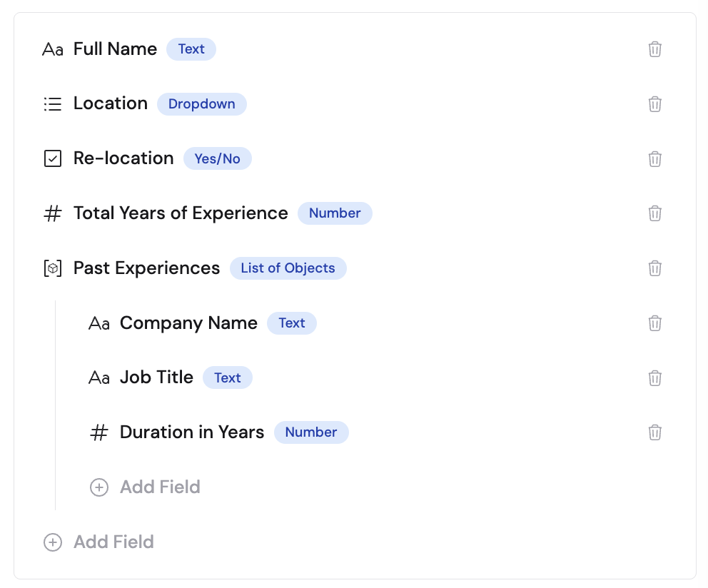Image resolution: width=708 pixels, height=588 pixels.
Task: Select the text icon beside Company Name
Action: [x=99, y=323]
